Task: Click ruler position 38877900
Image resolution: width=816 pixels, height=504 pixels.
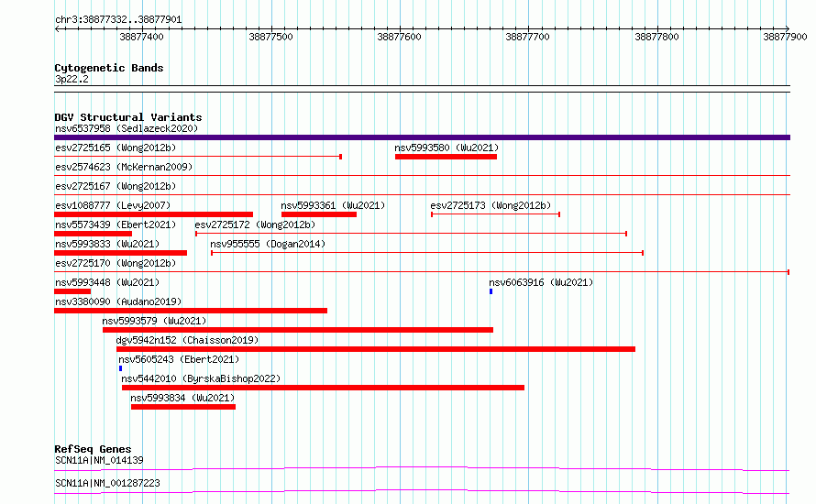Action: (x=785, y=37)
